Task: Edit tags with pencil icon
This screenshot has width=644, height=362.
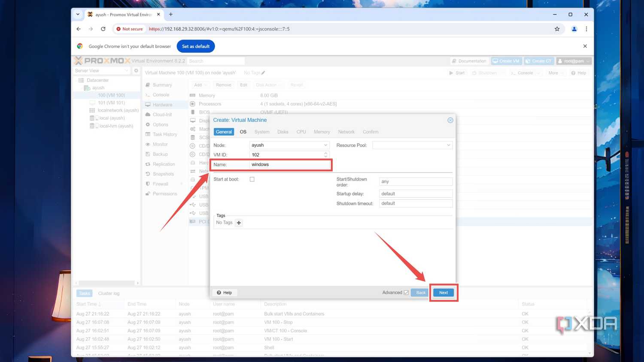Action: pos(263,73)
